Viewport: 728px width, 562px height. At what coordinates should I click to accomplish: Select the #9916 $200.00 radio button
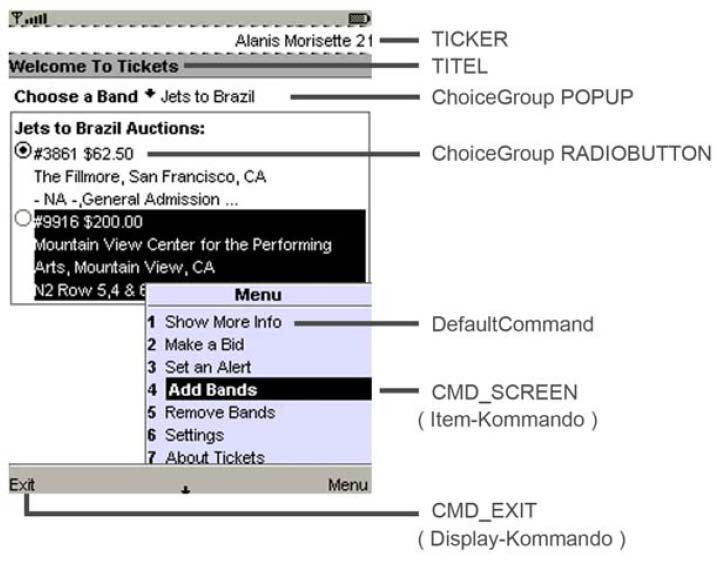(22, 218)
